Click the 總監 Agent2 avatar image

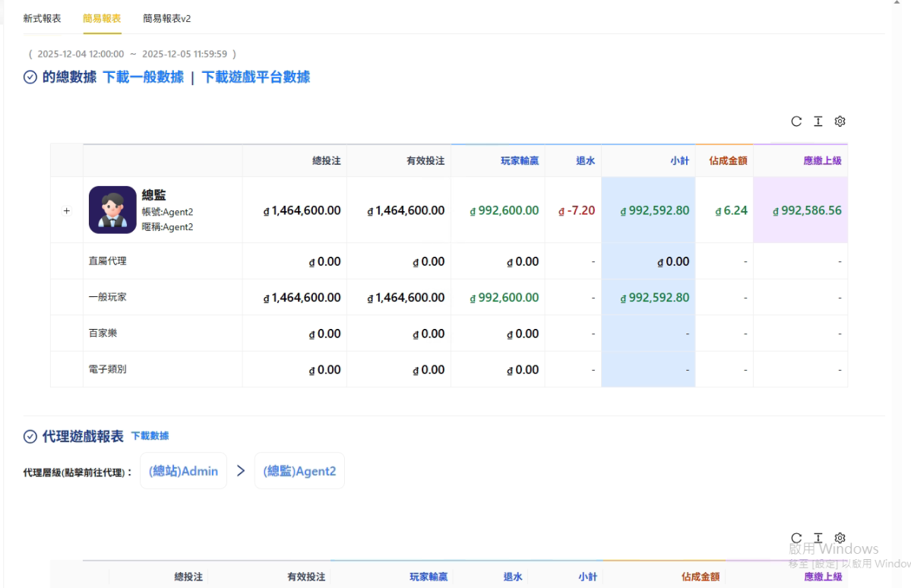point(112,210)
